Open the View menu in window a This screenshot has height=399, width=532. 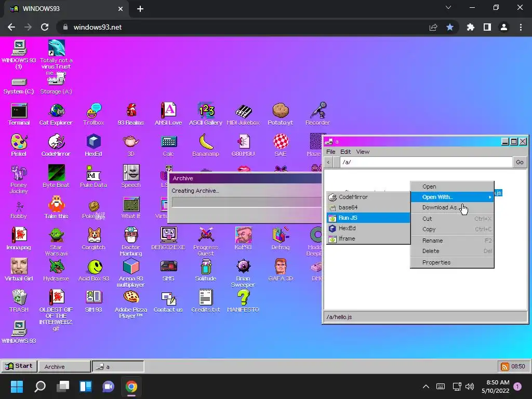[363, 152]
